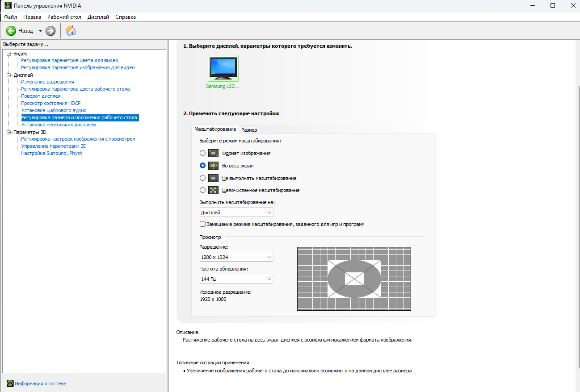Open Регулировка параметров цвета для видео

tap(70, 60)
